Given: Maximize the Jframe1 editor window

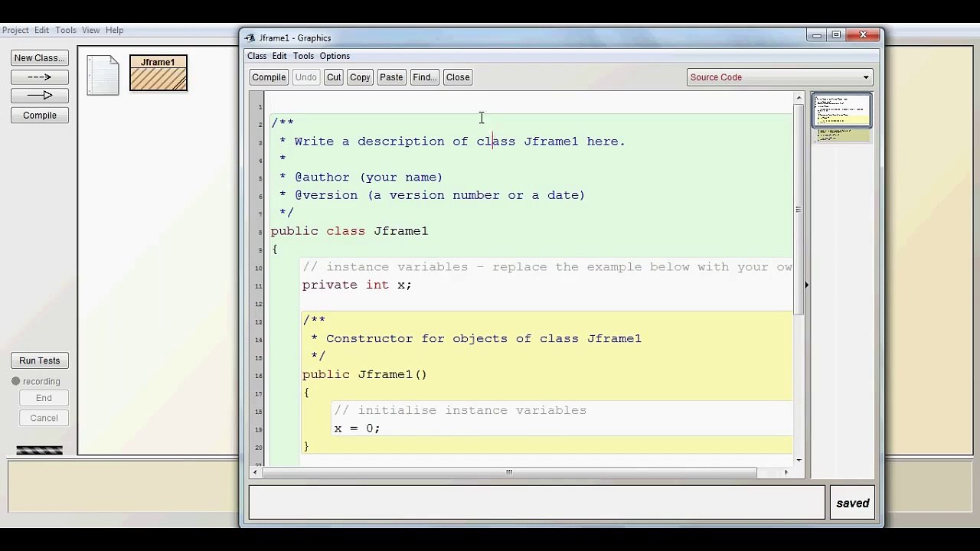Looking at the screenshot, I should pyautogui.click(x=836, y=34).
